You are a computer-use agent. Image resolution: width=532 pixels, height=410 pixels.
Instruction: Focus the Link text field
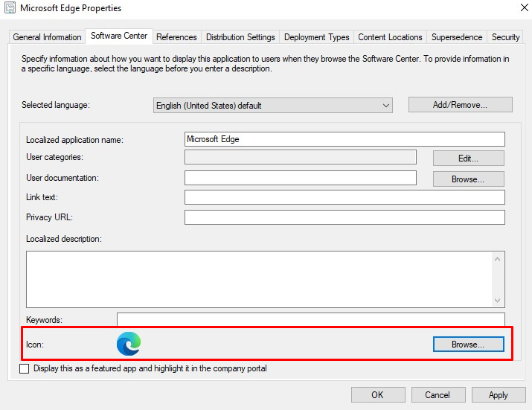pyautogui.click(x=344, y=197)
